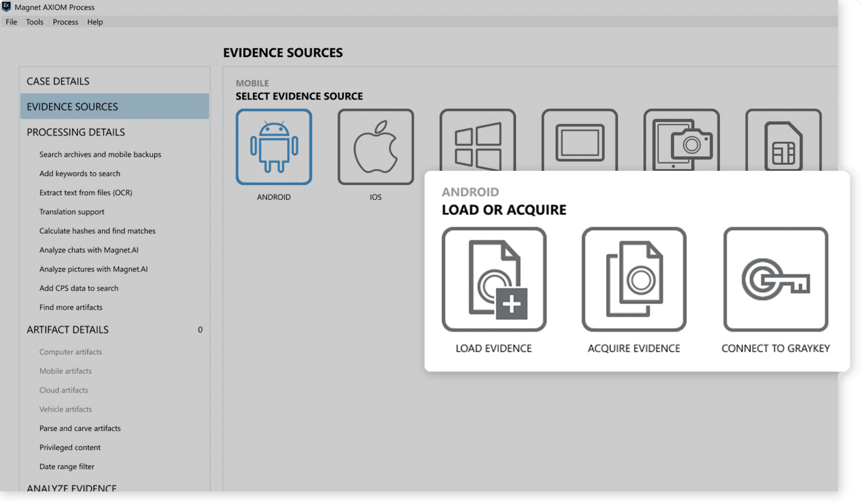Open the Tools menu
The image size is (862, 504).
pyautogui.click(x=35, y=22)
